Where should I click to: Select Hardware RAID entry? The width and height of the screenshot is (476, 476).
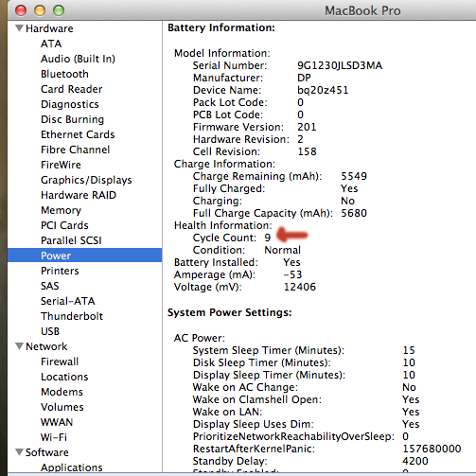tap(79, 195)
